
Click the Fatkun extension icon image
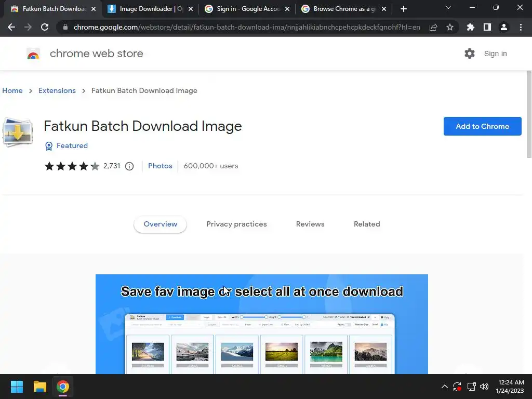[18, 132]
